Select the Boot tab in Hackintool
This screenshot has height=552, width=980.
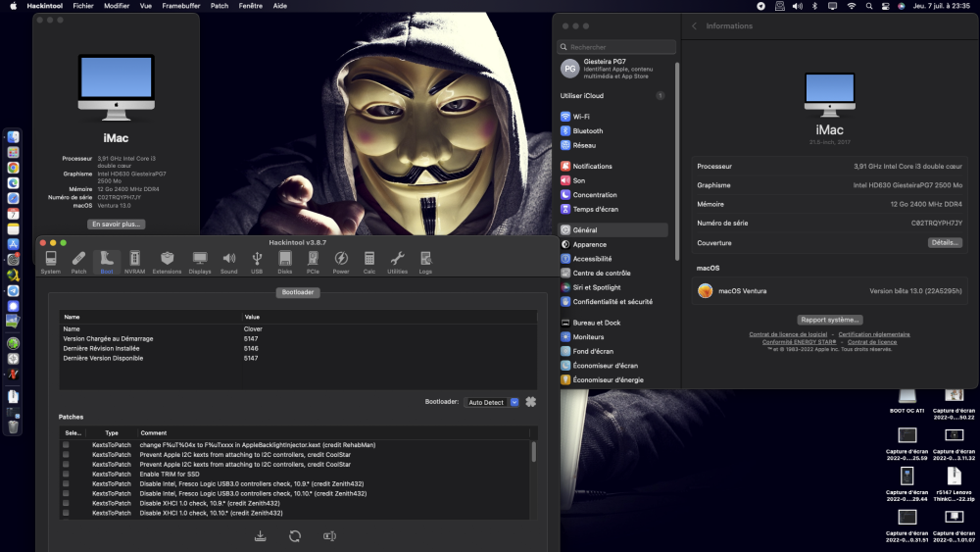tap(107, 262)
